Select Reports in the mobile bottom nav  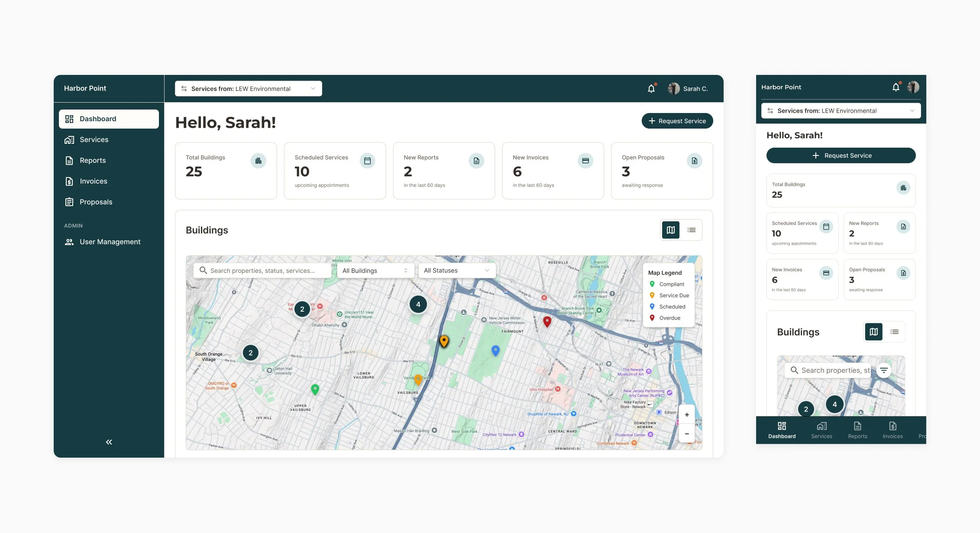click(858, 430)
